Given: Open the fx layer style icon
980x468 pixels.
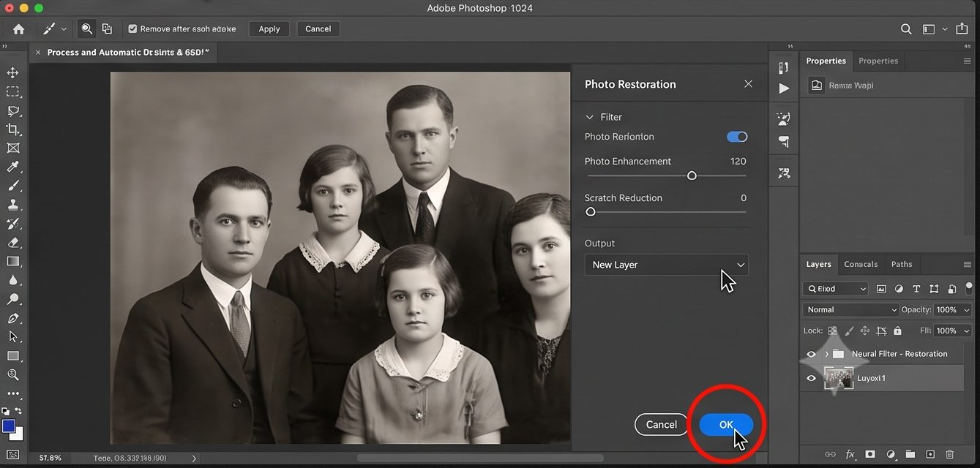Looking at the screenshot, I should (850, 455).
